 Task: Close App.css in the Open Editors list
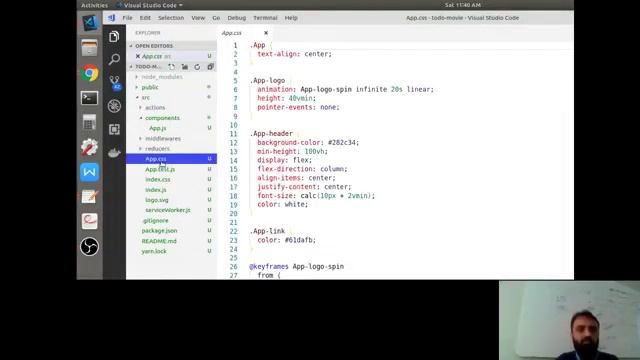[x=138, y=56]
